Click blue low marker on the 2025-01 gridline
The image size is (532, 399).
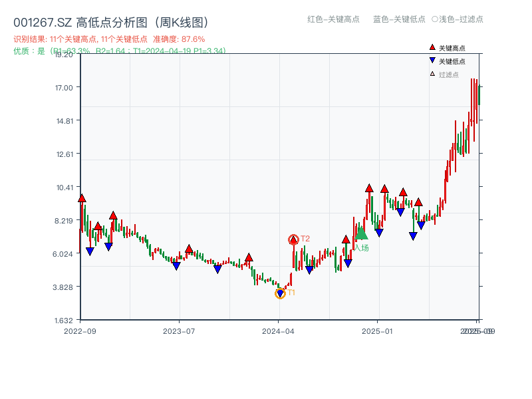coord(379,233)
